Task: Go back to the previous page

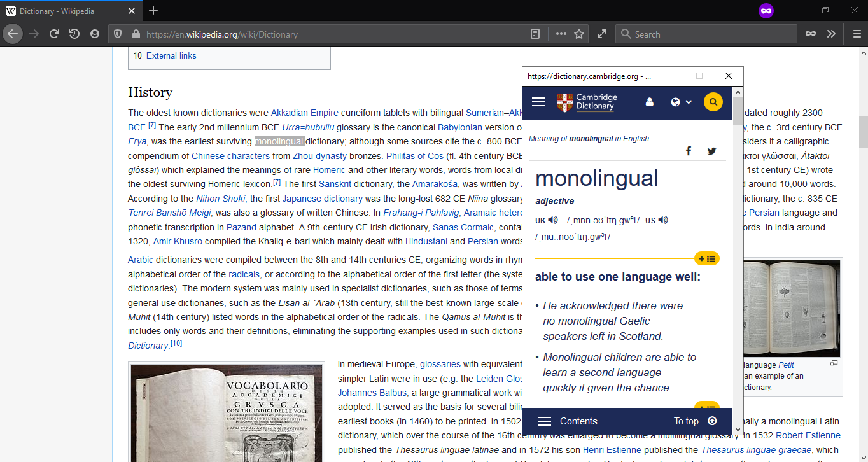Action: point(13,34)
